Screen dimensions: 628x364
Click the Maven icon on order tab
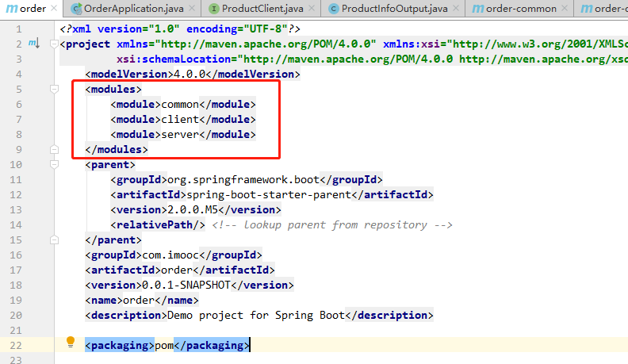(12, 9)
